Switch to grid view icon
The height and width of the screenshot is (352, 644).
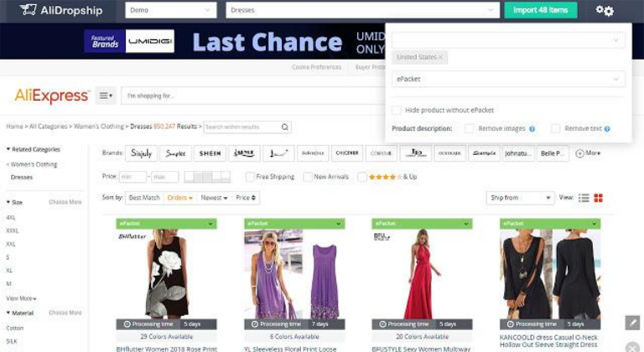pyautogui.click(x=598, y=198)
